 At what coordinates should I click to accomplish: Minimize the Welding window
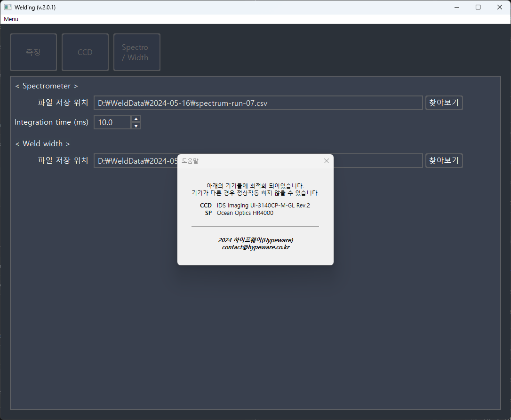pyautogui.click(x=457, y=7)
